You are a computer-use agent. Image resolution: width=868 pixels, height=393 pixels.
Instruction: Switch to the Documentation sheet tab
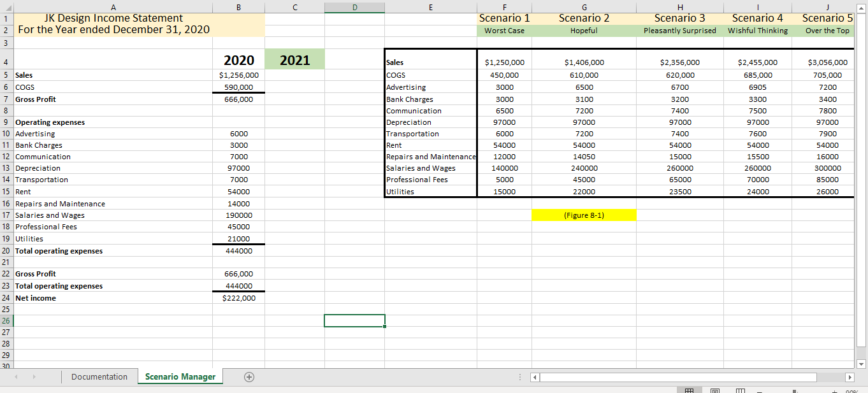tap(99, 376)
